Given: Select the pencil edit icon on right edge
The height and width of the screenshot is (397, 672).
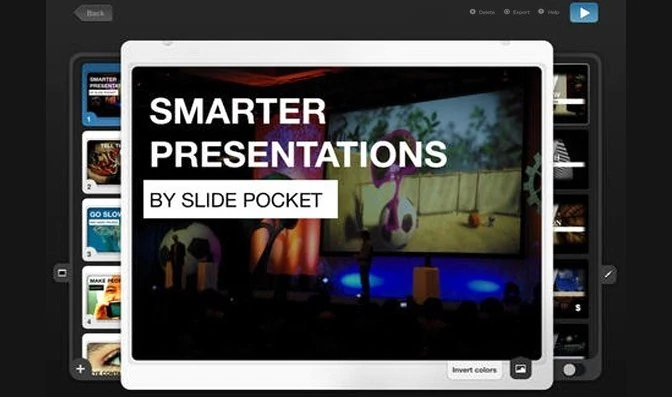Looking at the screenshot, I should coord(608,274).
